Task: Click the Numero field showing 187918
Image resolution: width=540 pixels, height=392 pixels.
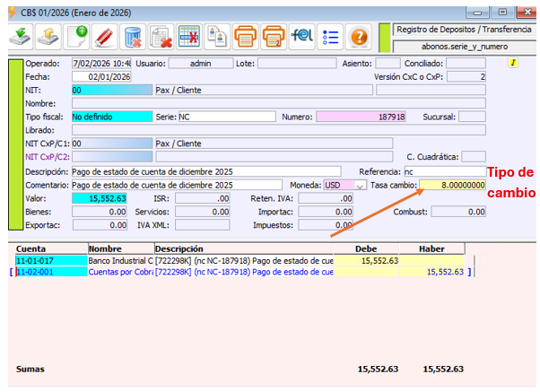Action: point(360,117)
